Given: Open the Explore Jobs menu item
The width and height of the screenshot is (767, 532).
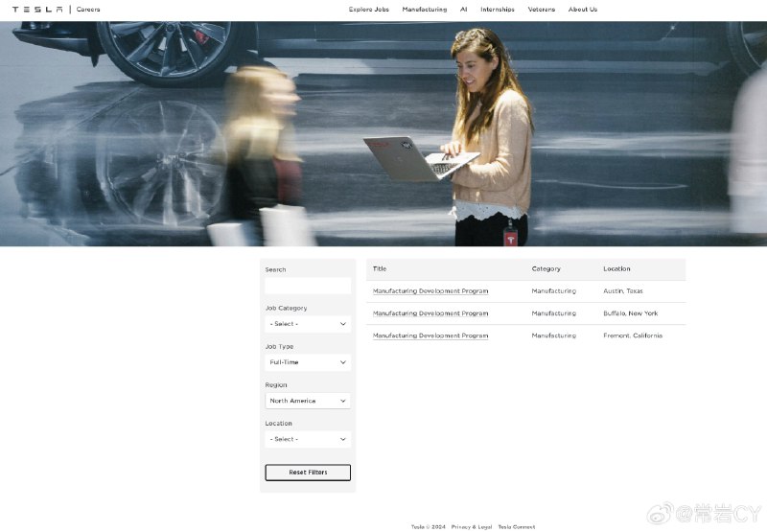Looking at the screenshot, I should point(369,10).
